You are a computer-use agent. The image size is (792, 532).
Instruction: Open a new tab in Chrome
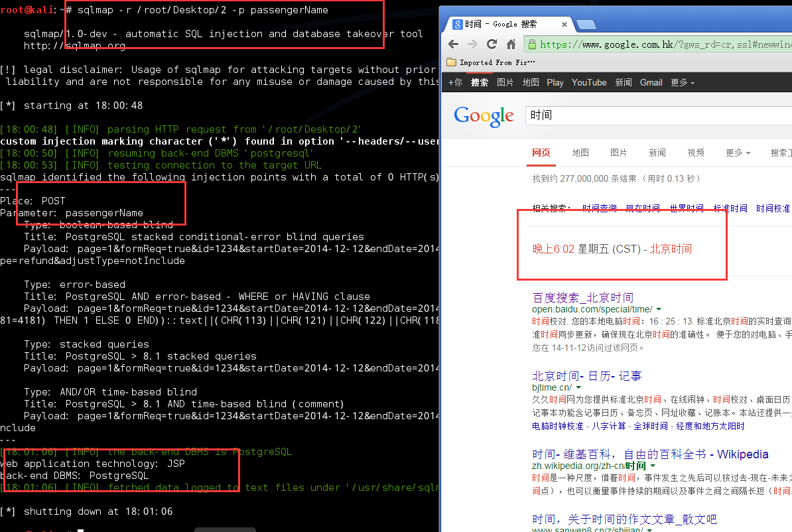pyautogui.click(x=586, y=25)
